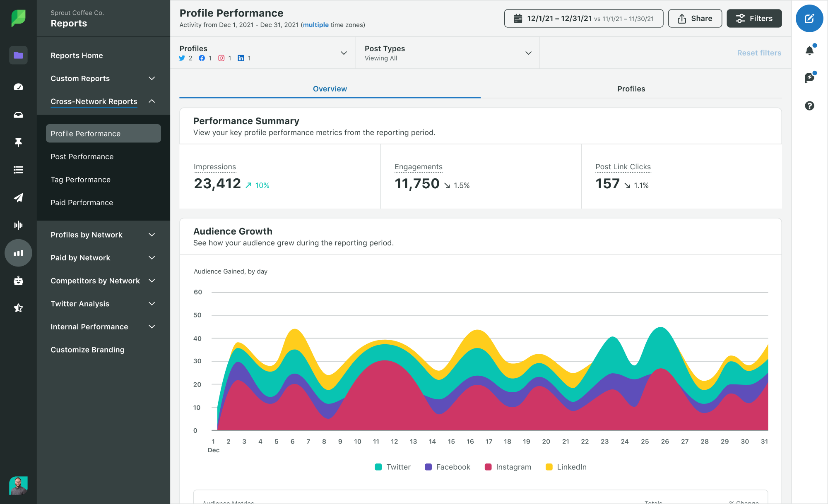The height and width of the screenshot is (504, 828).
Task: Switch to the Profiles tab
Action: (x=631, y=88)
